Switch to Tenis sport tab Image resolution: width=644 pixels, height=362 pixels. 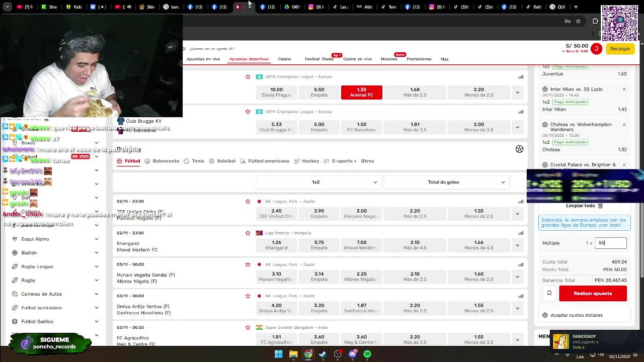click(194, 161)
